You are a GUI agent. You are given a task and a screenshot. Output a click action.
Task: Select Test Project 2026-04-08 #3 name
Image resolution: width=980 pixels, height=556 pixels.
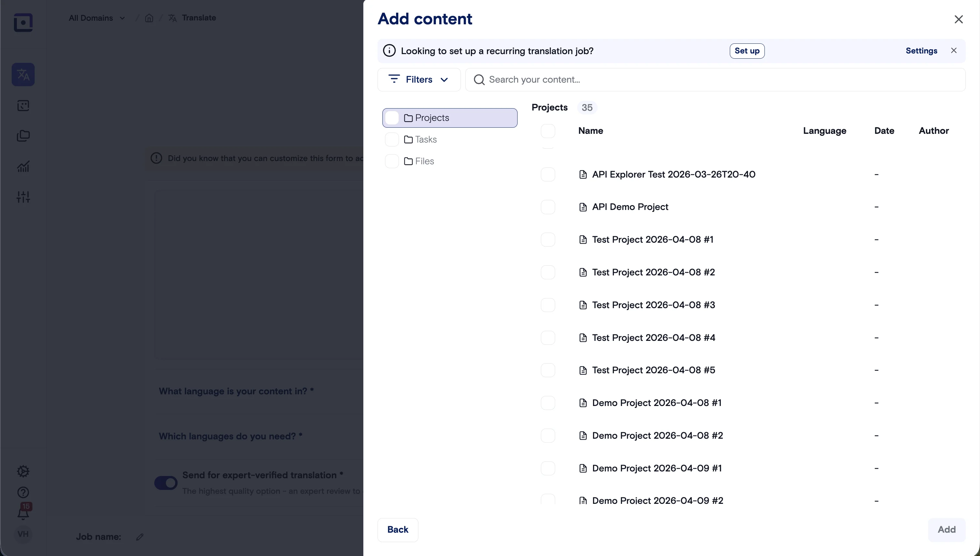pyautogui.click(x=653, y=305)
